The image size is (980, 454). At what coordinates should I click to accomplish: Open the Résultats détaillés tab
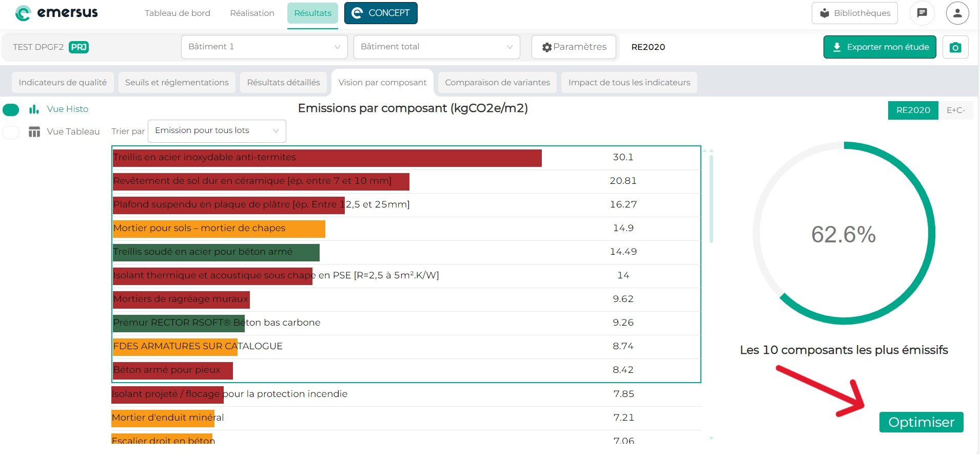tap(283, 83)
